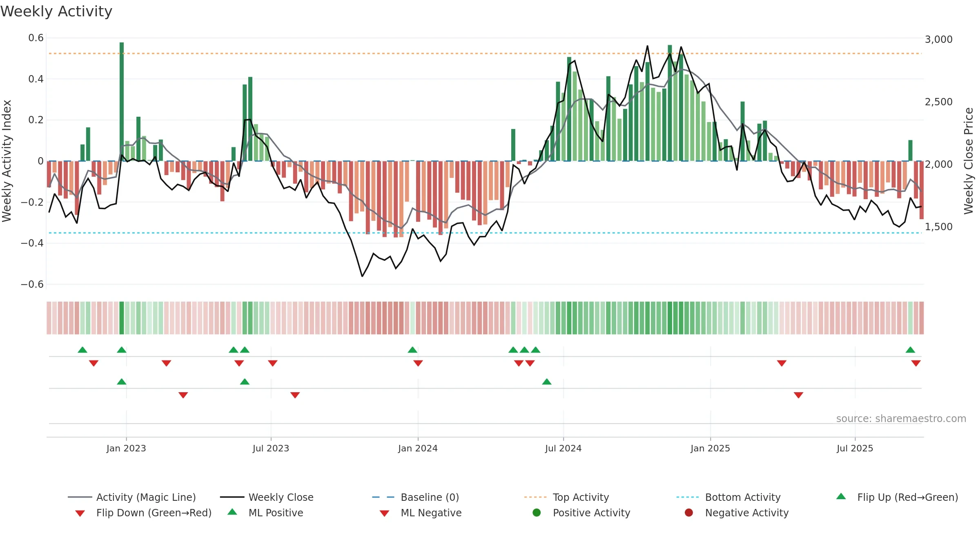Screen dimensions: 980x551
Task: Click the tallest green bar near Jan 2023
Action: click(x=122, y=102)
